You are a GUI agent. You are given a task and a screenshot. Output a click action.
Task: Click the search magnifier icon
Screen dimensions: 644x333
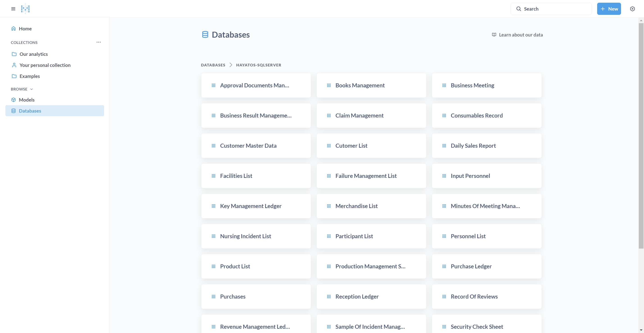coord(519,9)
